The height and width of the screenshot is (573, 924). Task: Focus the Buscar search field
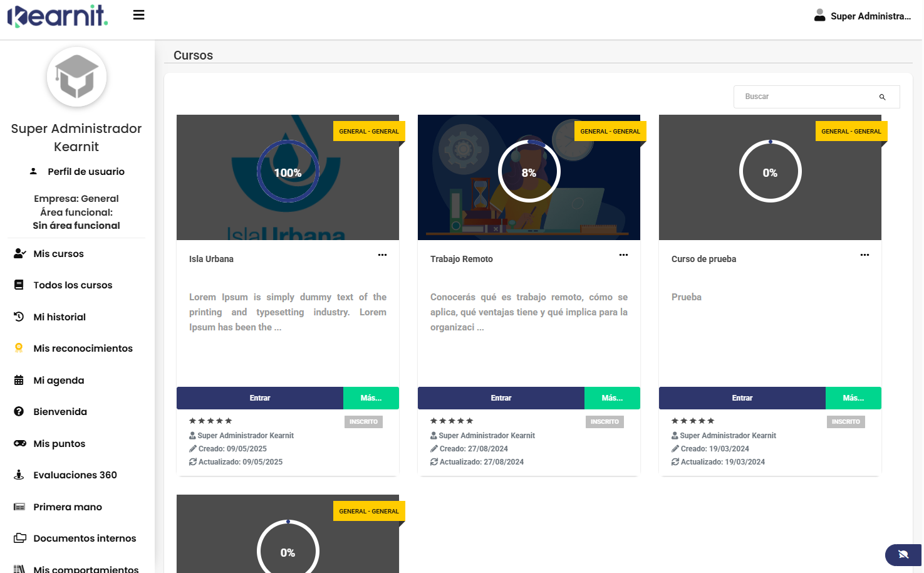(816, 97)
